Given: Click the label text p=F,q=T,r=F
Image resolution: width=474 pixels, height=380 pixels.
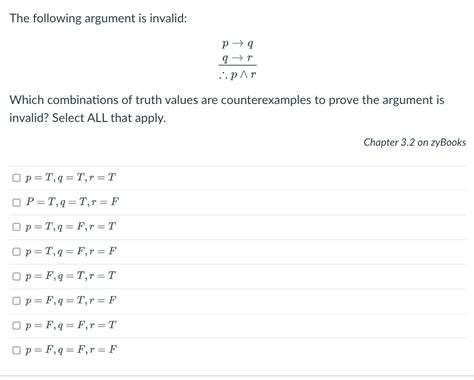Looking at the screenshot, I should tap(71, 300).
